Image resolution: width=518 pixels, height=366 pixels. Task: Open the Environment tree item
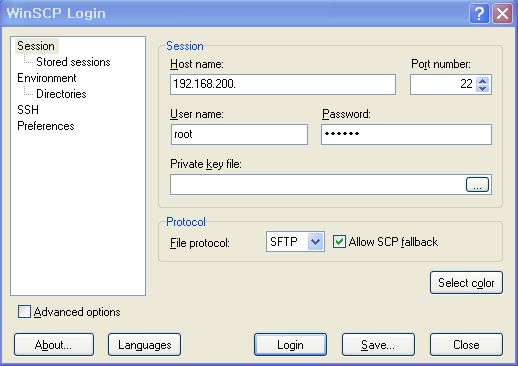pos(47,78)
